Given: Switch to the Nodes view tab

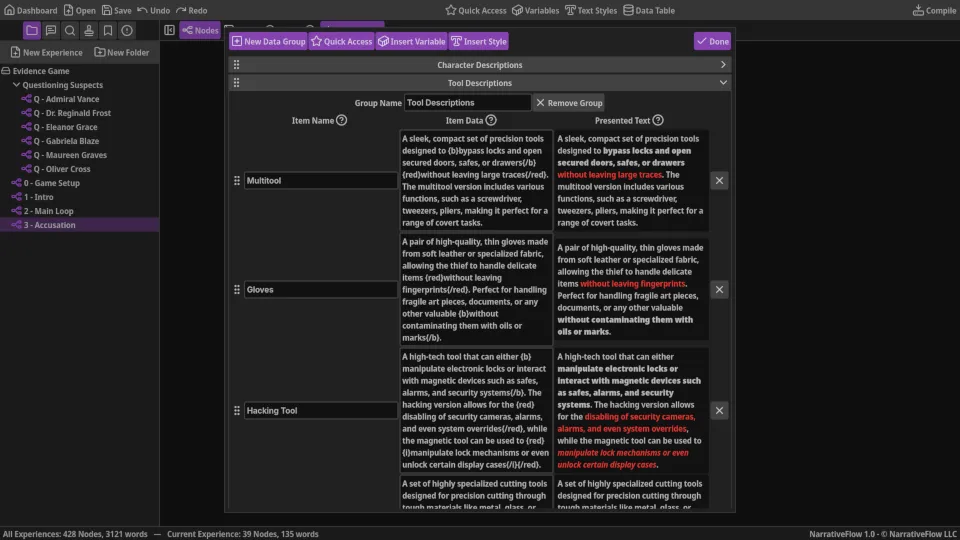Looking at the screenshot, I should click(x=200, y=31).
